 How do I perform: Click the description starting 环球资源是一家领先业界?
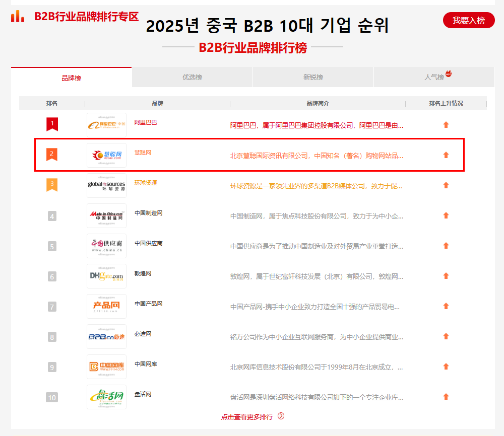316,186
